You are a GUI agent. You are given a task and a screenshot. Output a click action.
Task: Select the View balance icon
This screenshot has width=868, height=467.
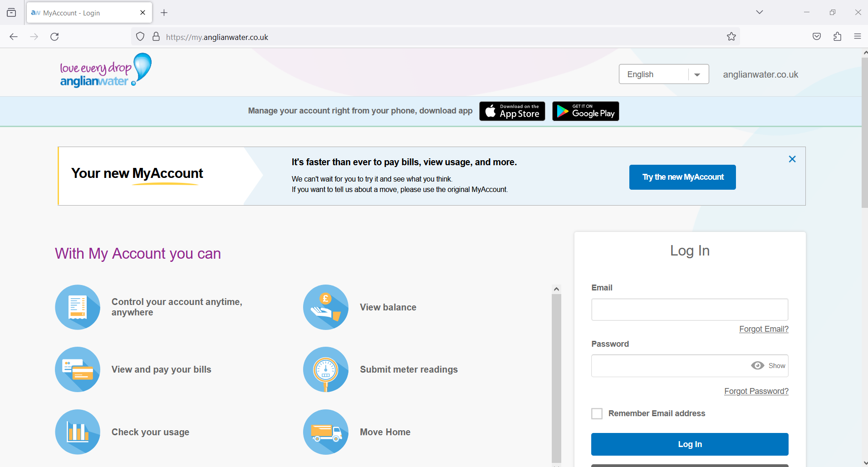pos(325,307)
